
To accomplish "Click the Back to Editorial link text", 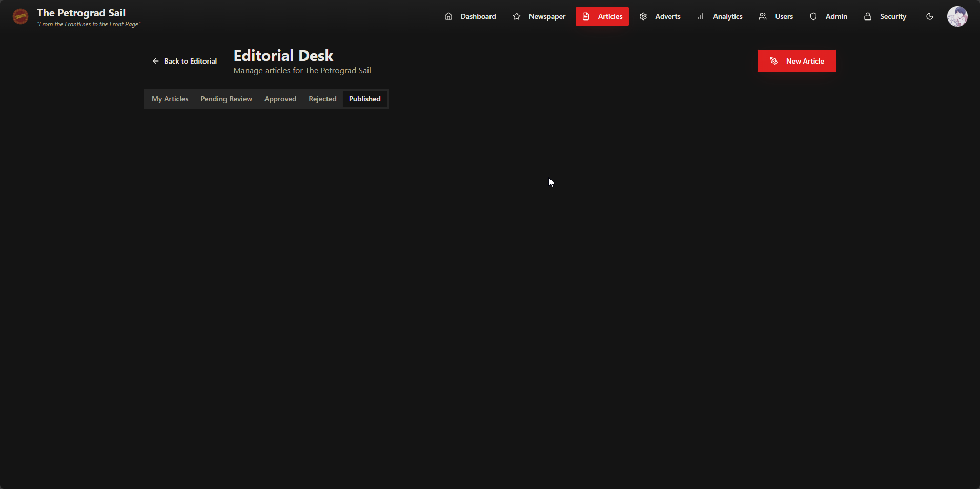I will pos(190,61).
